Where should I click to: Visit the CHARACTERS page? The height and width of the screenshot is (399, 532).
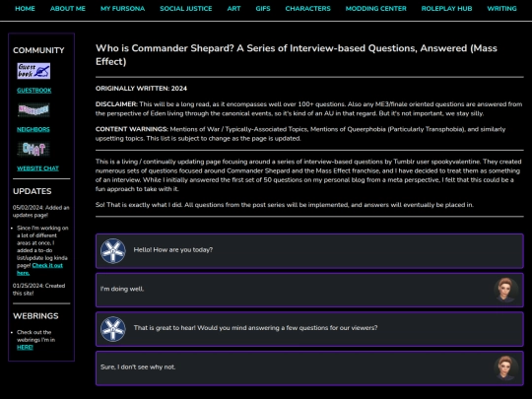pos(307,9)
